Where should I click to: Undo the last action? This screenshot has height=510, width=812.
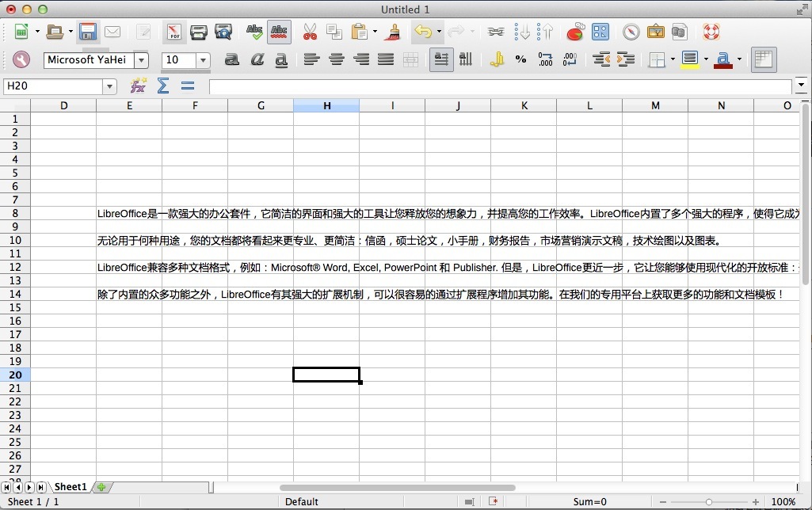422,32
